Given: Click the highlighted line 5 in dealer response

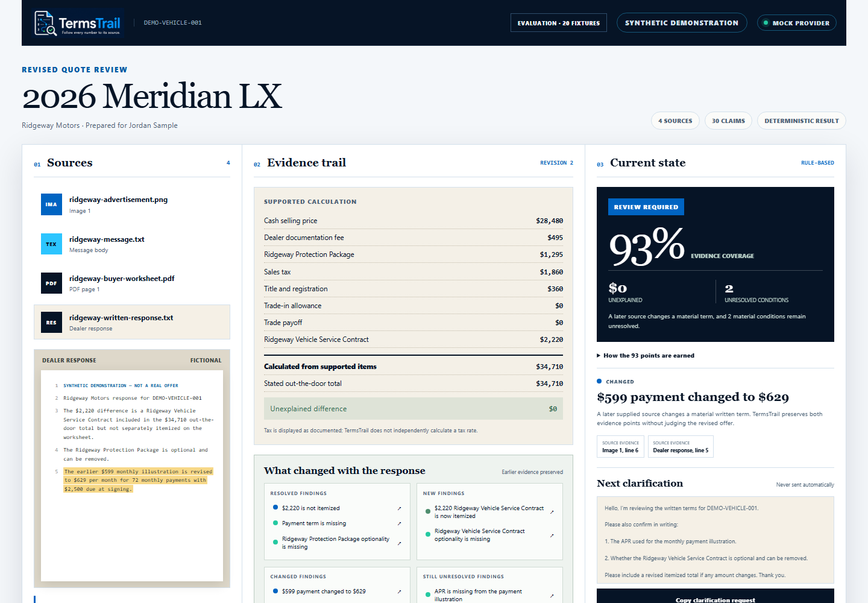Looking at the screenshot, I should tap(138, 481).
